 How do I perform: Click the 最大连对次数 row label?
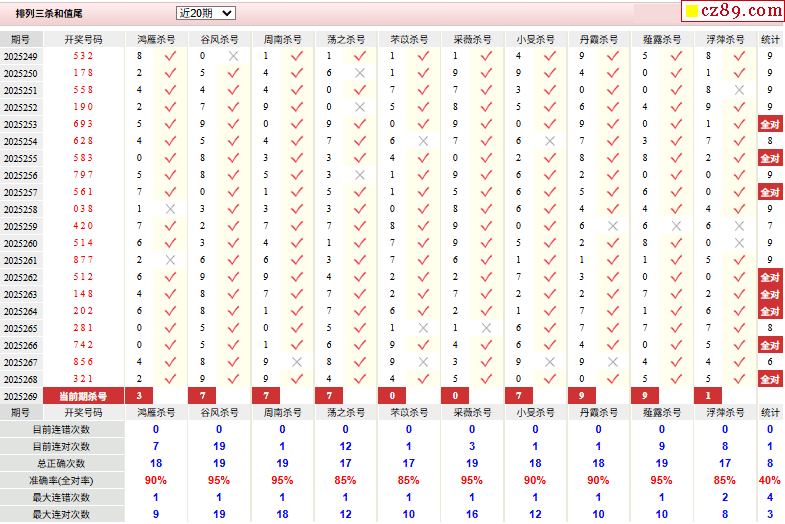61,514
